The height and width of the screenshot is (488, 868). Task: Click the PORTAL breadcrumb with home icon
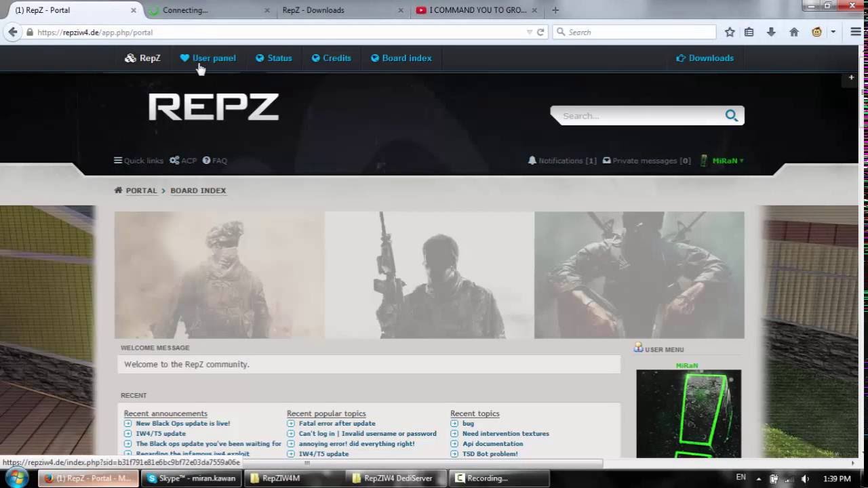(x=136, y=190)
